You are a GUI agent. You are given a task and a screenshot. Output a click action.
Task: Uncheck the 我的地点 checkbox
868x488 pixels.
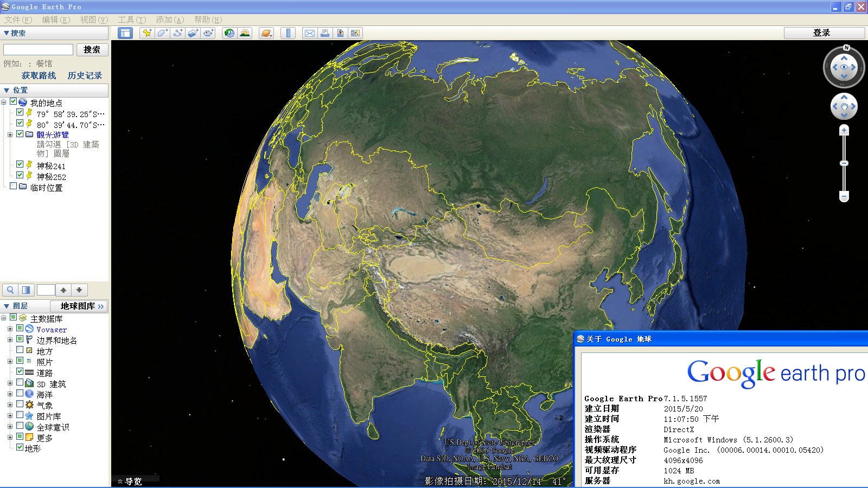pyautogui.click(x=14, y=101)
